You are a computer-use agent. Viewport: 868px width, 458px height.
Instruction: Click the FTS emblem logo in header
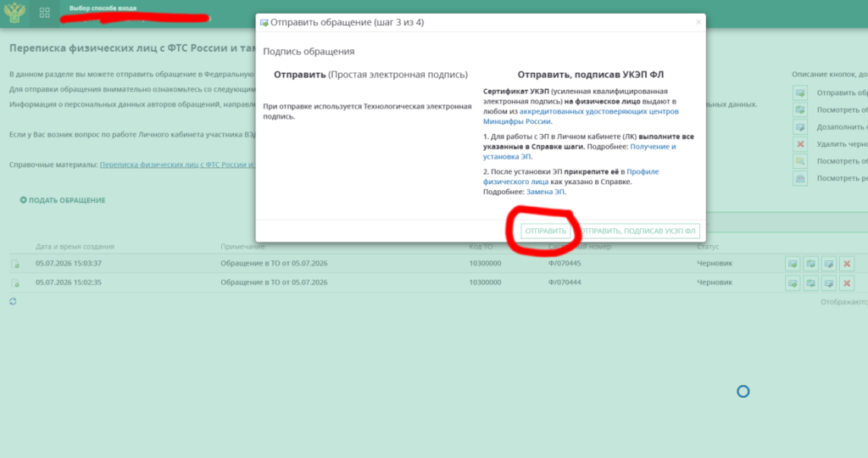click(x=14, y=13)
